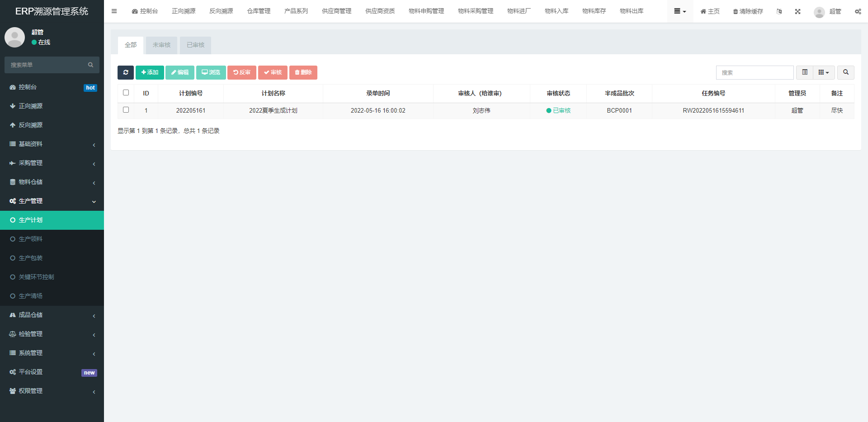
Task: Open 供应商管理 in the top navigation
Action: pos(336,11)
